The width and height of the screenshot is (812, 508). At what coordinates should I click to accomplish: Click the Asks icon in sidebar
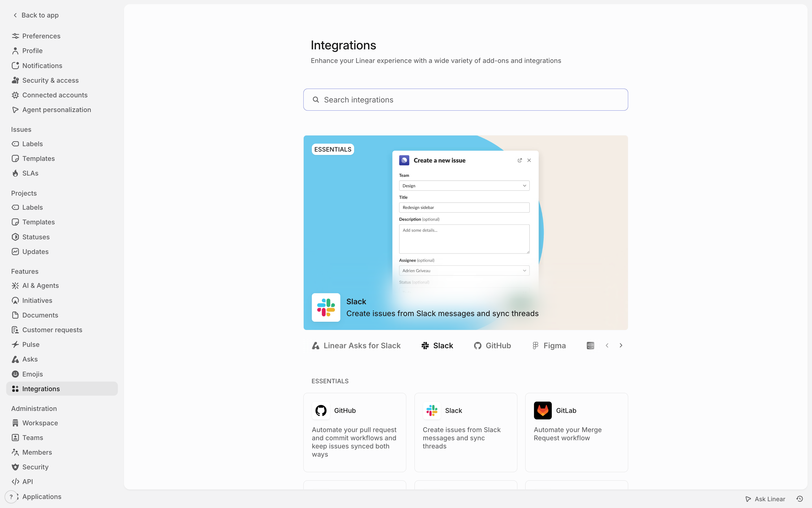click(x=15, y=359)
